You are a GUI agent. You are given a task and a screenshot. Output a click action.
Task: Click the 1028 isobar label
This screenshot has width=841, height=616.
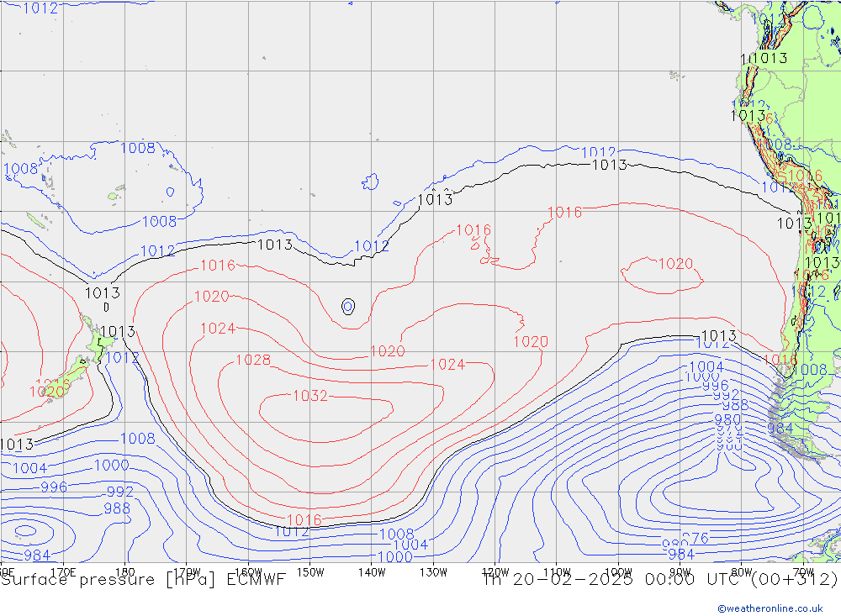click(x=253, y=360)
